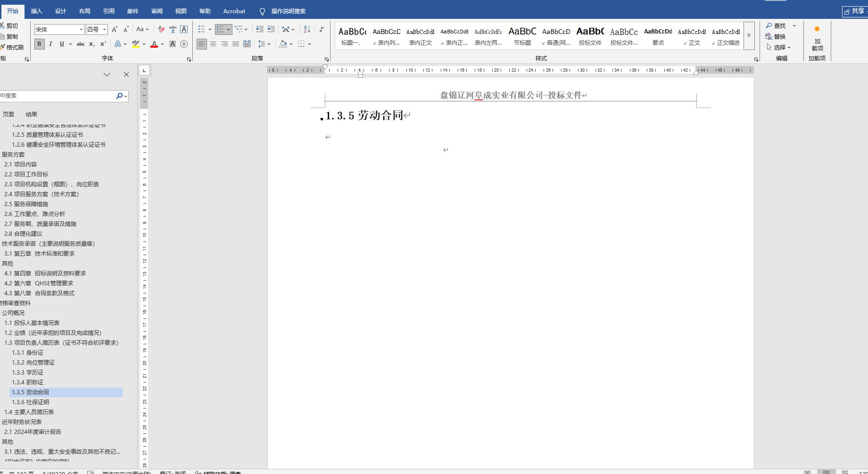Expand the styles gallery
This screenshot has height=474, width=868.
(749, 35)
